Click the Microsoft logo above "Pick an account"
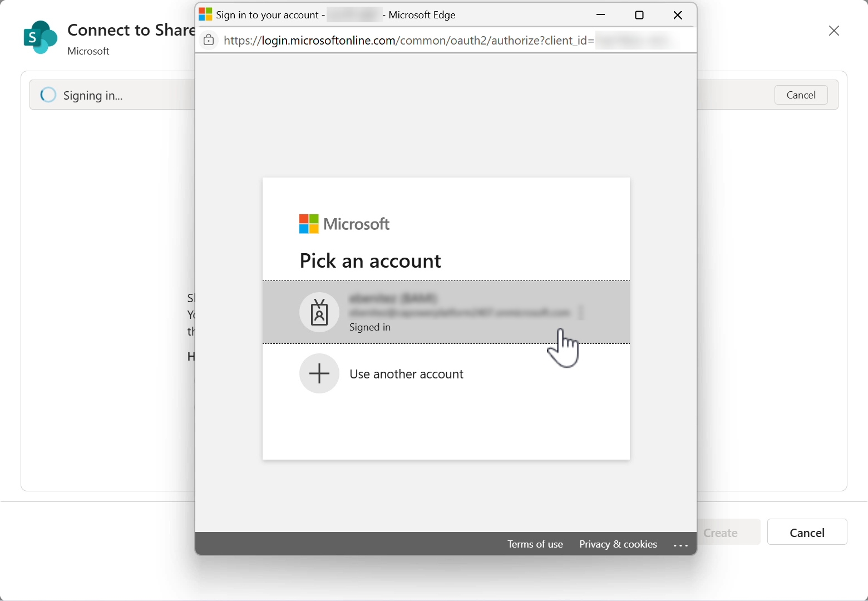The height and width of the screenshot is (601, 868). point(344,224)
